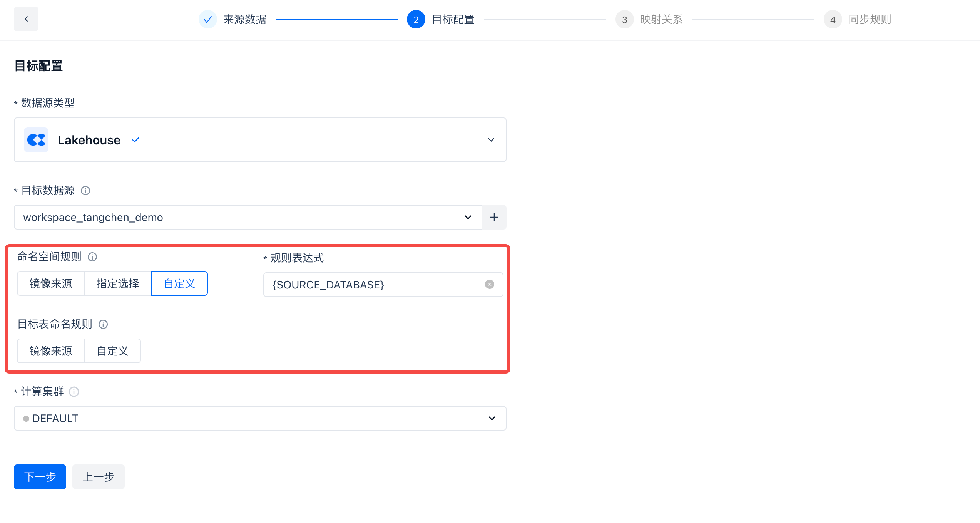Select 镜像来源 for namespace rule
Screen dimensions: 980x523
(x=51, y=283)
